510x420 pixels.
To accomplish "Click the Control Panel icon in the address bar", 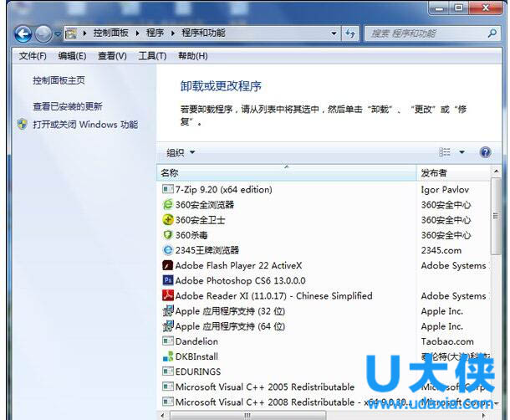I will [70, 33].
